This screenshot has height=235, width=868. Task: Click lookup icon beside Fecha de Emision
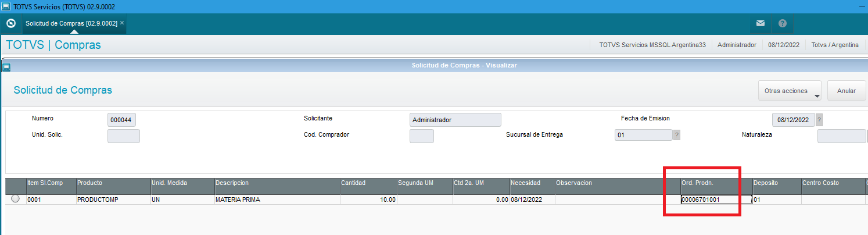(x=819, y=120)
